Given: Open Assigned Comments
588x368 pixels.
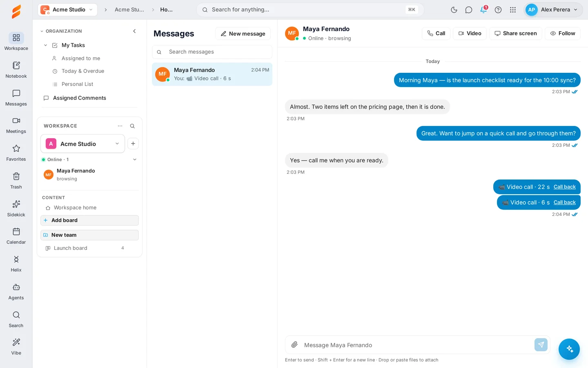Looking at the screenshot, I should coord(80,98).
